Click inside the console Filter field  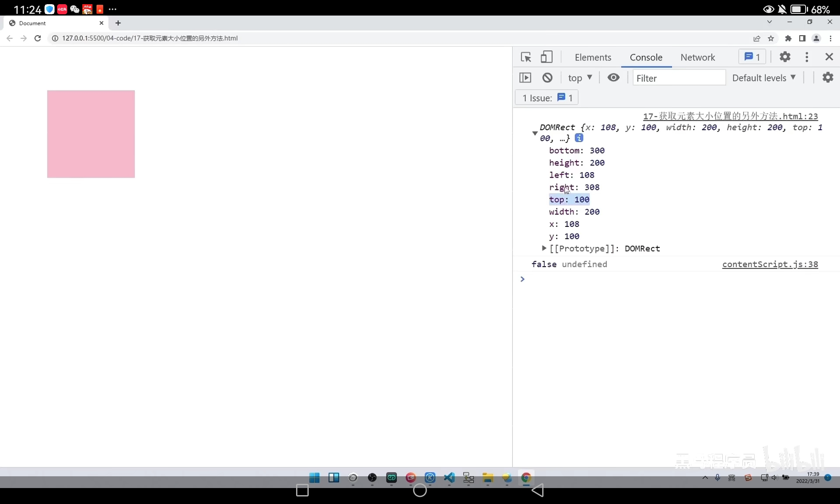click(x=679, y=78)
